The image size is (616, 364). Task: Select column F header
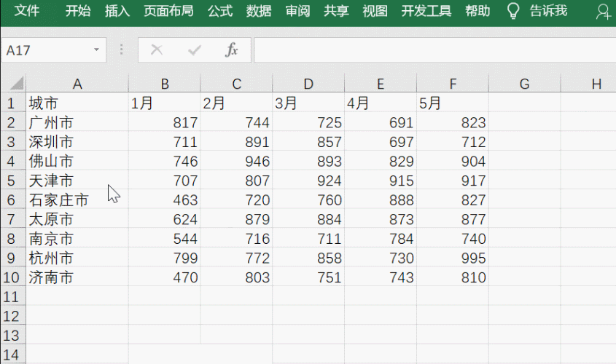pyautogui.click(x=453, y=84)
